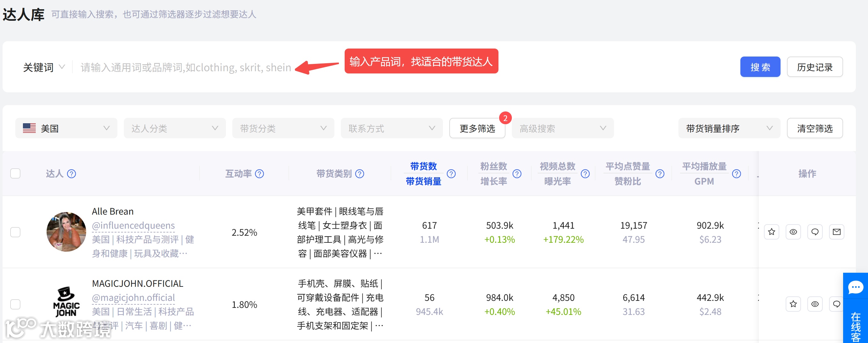Click help icon beside 带货数 带货销量 header
Image resolution: width=868 pixels, height=343 pixels.
(x=451, y=174)
